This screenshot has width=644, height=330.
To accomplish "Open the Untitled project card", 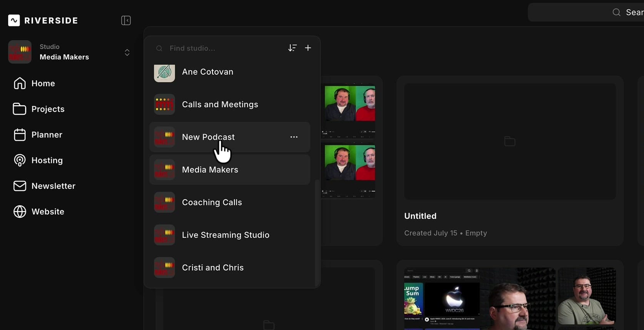I will (510, 161).
